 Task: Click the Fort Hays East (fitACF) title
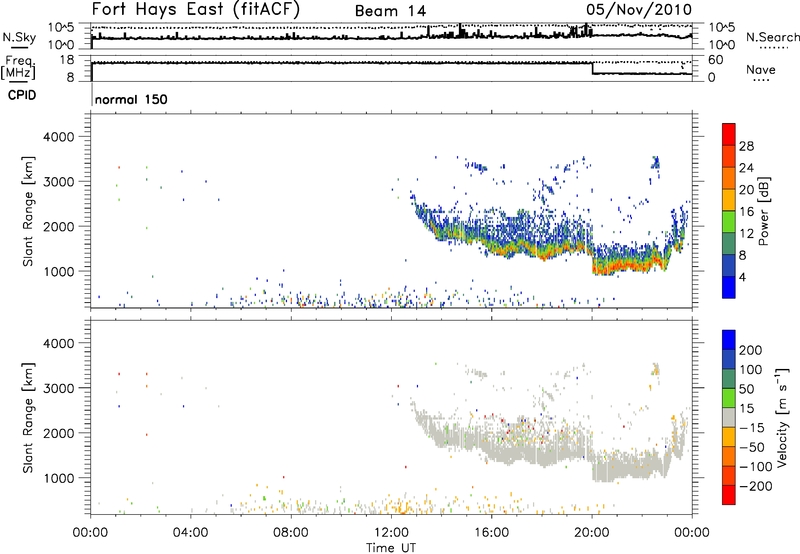(195, 9)
